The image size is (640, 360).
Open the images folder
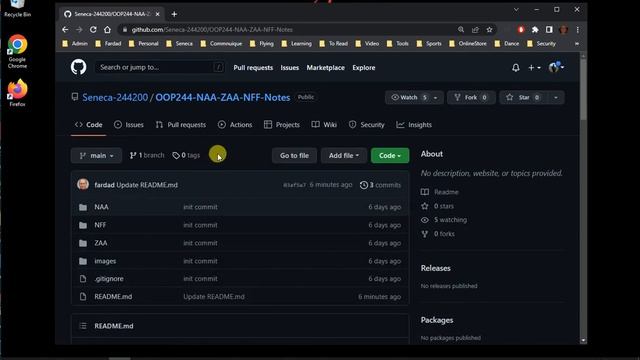pyautogui.click(x=105, y=261)
